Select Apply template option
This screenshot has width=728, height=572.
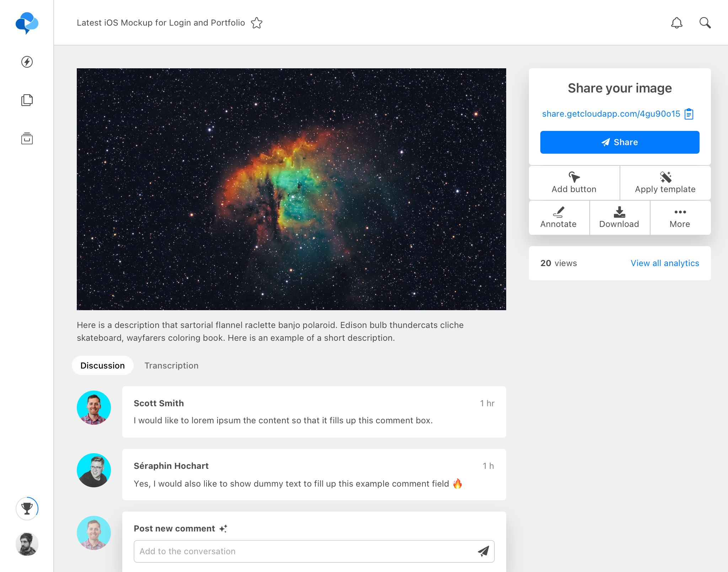[665, 183]
